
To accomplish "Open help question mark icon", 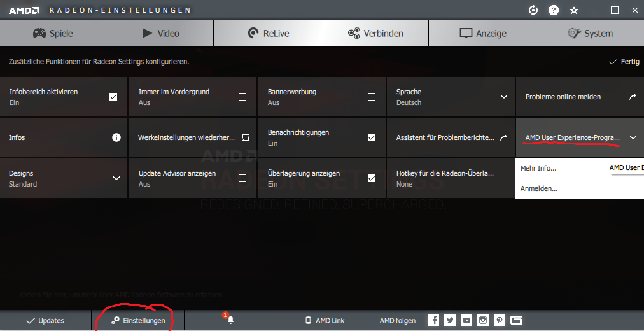I will tap(554, 10).
